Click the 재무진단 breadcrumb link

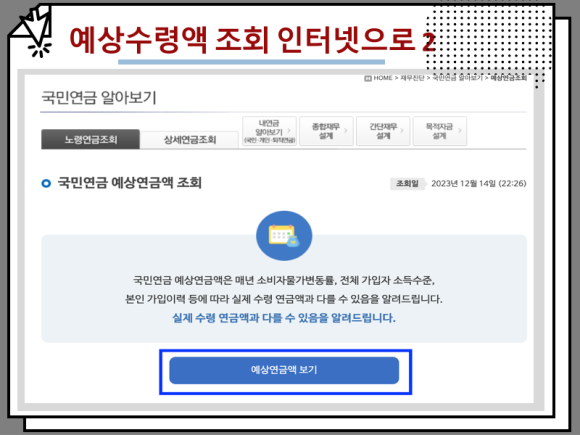(412, 78)
